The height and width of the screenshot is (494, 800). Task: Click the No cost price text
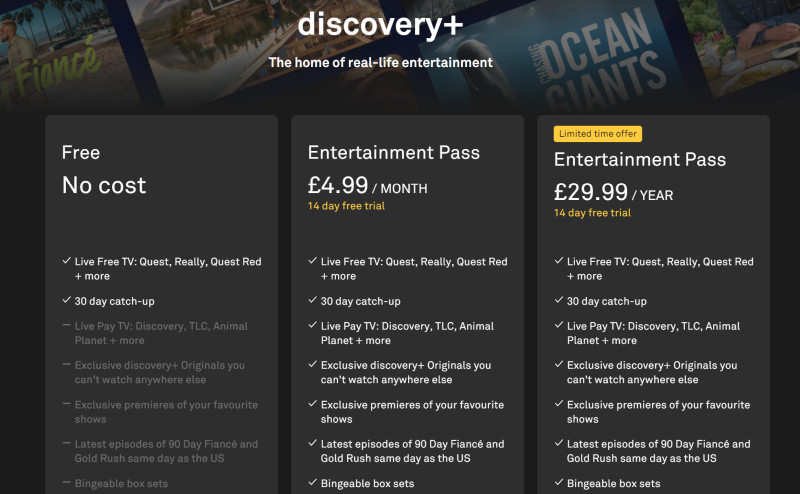click(104, 185)
